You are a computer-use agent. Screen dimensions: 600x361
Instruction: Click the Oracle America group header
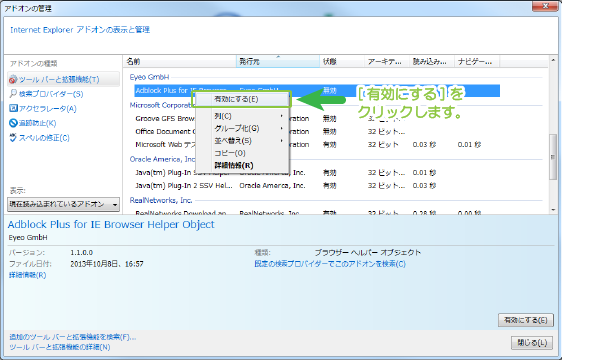(x=162, y=159)
